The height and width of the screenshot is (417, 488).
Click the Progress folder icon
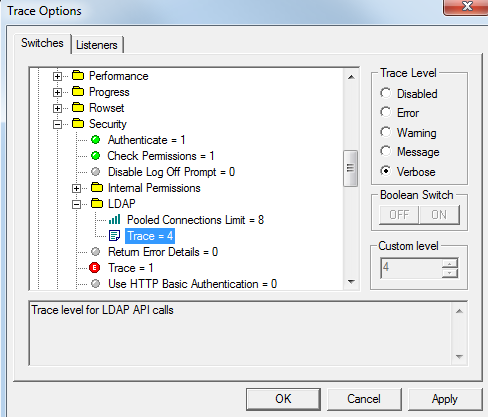[78, 91]
